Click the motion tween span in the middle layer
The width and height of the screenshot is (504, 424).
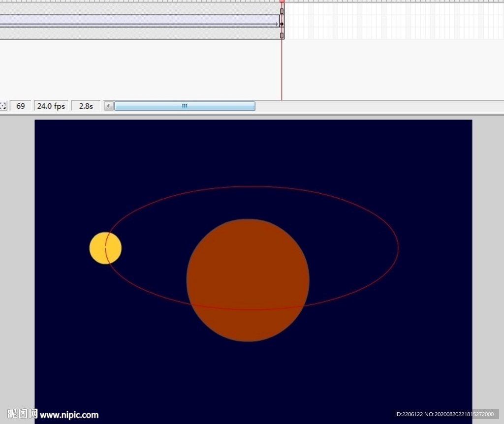pyautogui.click(x=139, y=21)
